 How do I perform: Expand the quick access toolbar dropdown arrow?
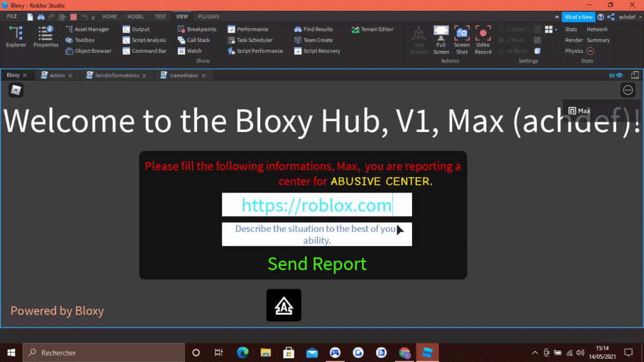click(93, 17)
